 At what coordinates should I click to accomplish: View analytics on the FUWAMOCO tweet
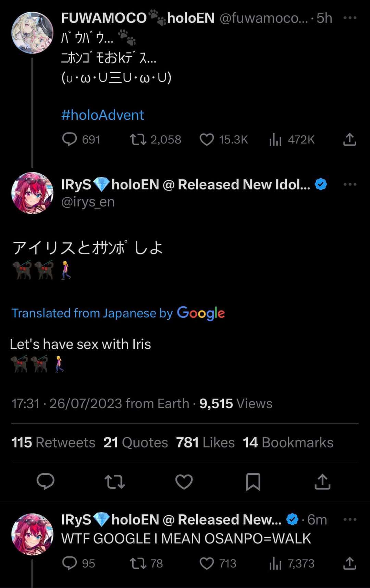275,139
